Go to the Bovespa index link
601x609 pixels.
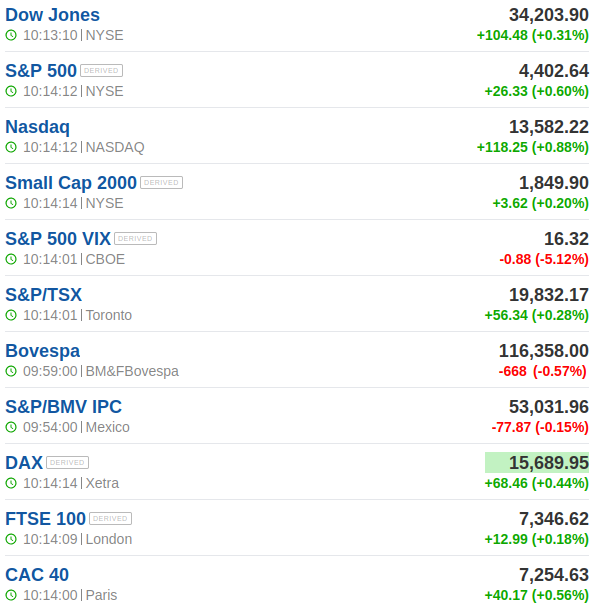click(x=42, y=351)
